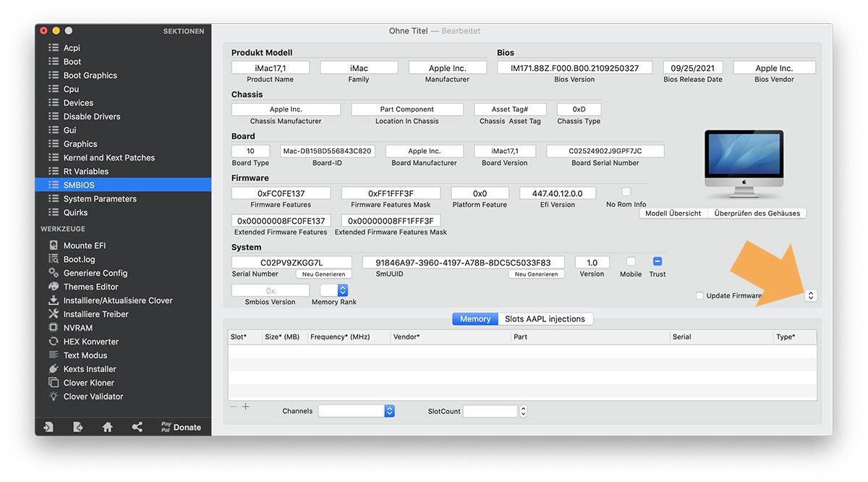Click Installiere Treiber tools icon
Viewport: 868px width, 482px height.
pyautogui.click(x=54, y=314)
